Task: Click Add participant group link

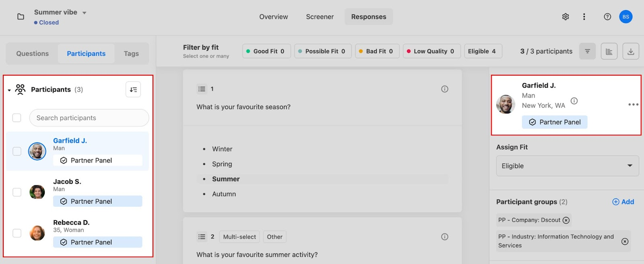Action: click(x=623, y=202)
